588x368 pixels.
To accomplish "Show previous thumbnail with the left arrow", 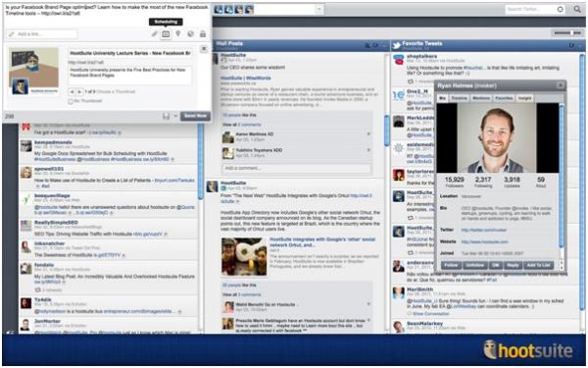I will pyautogui.click(x=72, y=91).
